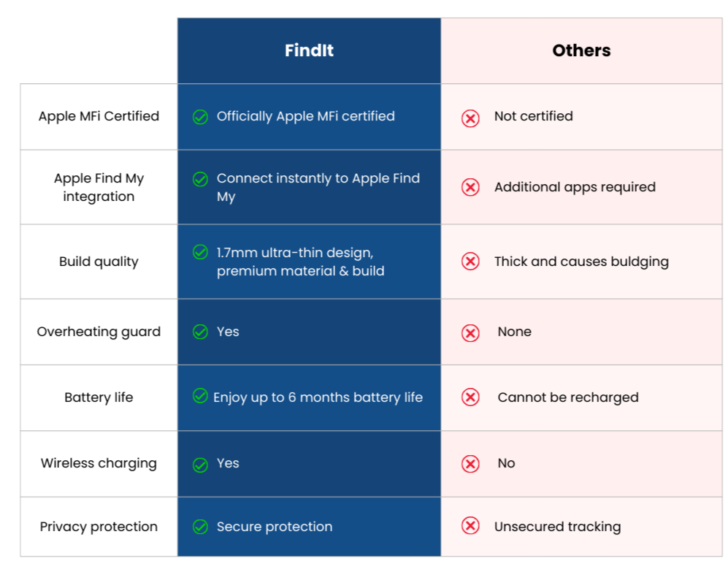Click green check in Wireless charging row
The height and width of the screenshot is (580, 728).
200,465
